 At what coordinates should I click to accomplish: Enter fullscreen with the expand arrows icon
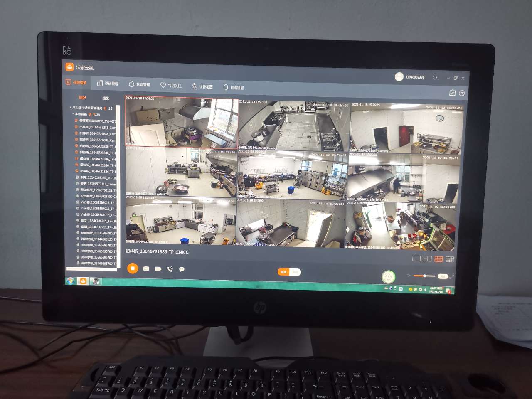pos(452,276)
